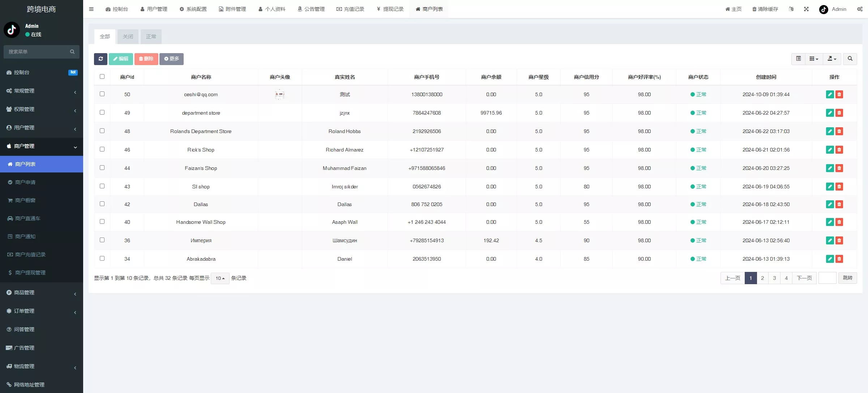This screenshot has width=868, height=393.
Task: Open the 充值记录 top navigation tab
Action: (350, 9)
